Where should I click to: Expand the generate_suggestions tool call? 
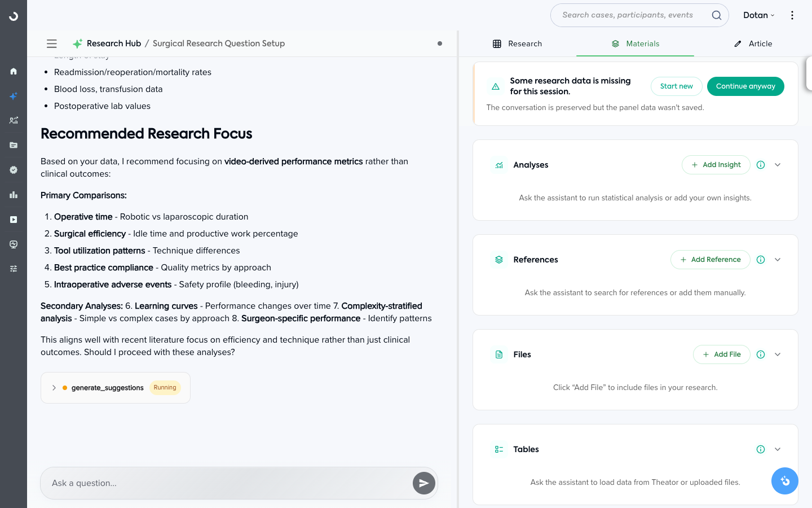[54, 388]
